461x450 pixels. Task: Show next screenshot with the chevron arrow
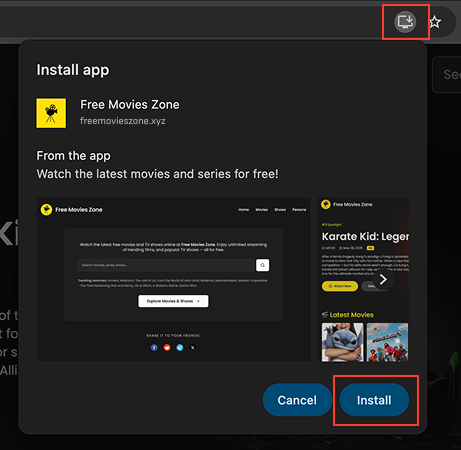click(x=383, y=279)
